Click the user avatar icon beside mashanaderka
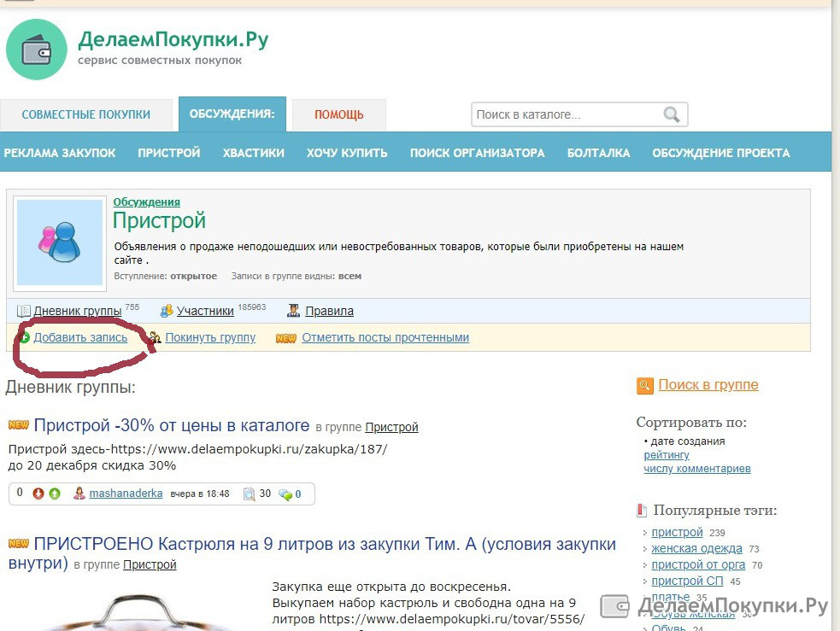The height and width of the screenshot is (631, 840). click(x=79, y=494)
